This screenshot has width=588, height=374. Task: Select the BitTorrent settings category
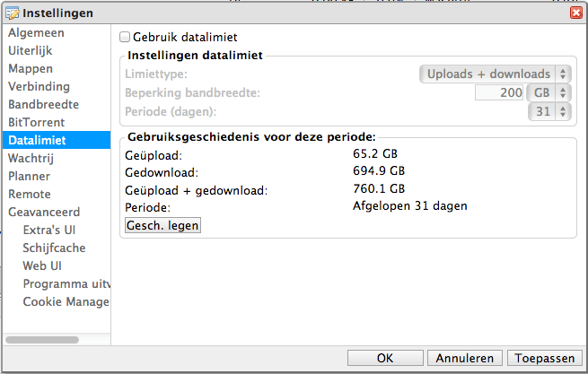tap(37, 122)
